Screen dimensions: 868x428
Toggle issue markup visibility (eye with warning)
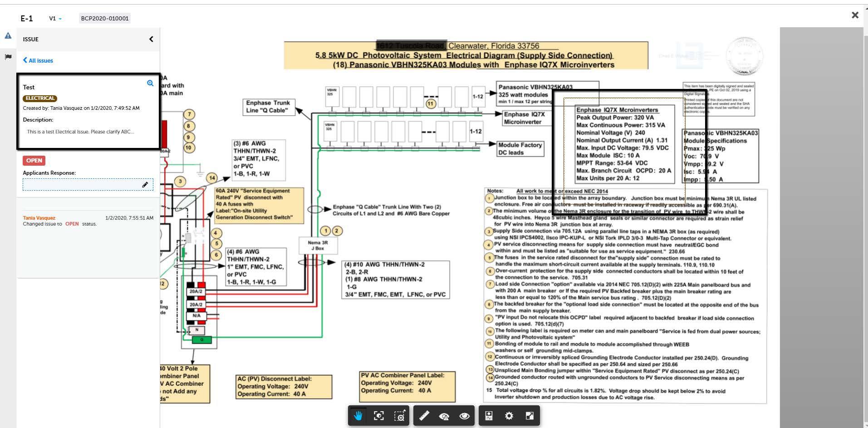(x=444, y=416)
